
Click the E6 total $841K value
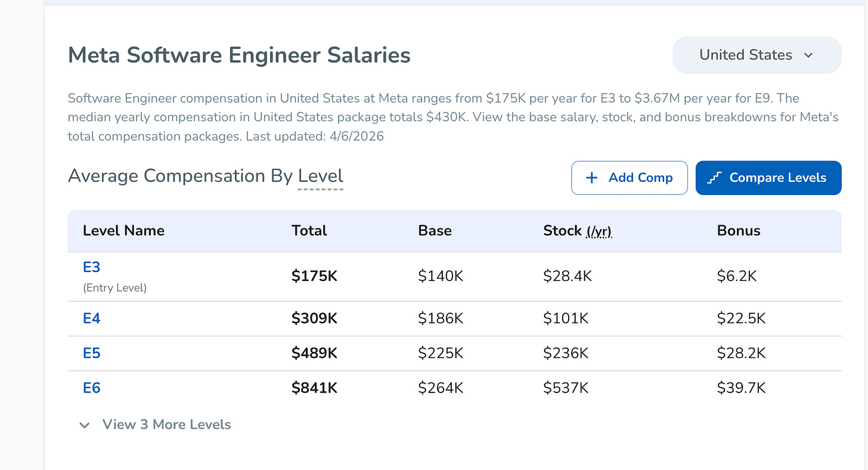click(x=314, y=388)
